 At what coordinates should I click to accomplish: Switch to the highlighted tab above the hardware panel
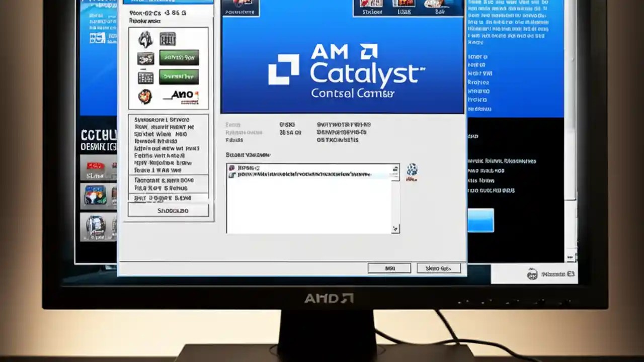[168, 2]
